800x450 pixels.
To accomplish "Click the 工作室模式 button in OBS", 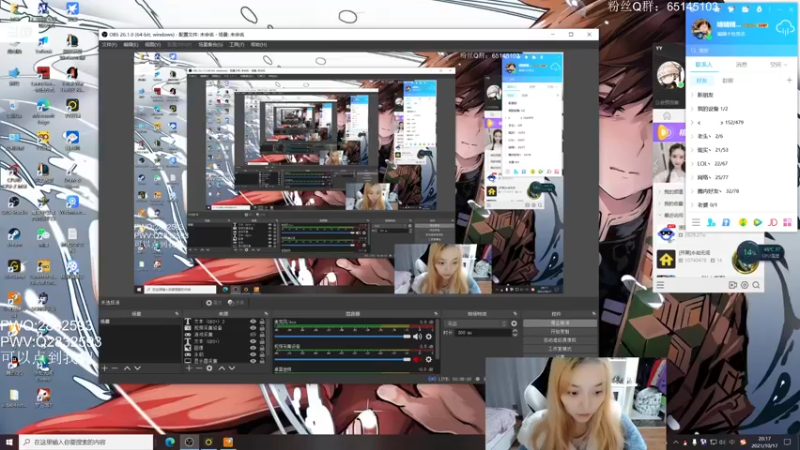I will coord(560,349).
